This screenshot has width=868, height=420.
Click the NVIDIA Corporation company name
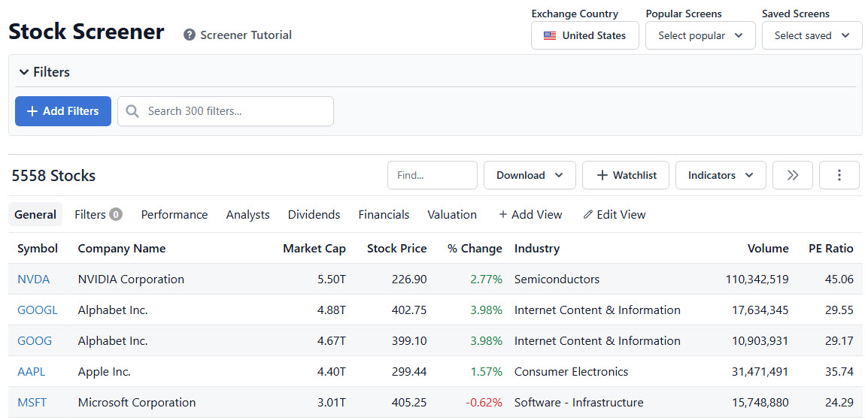(131, 279)
